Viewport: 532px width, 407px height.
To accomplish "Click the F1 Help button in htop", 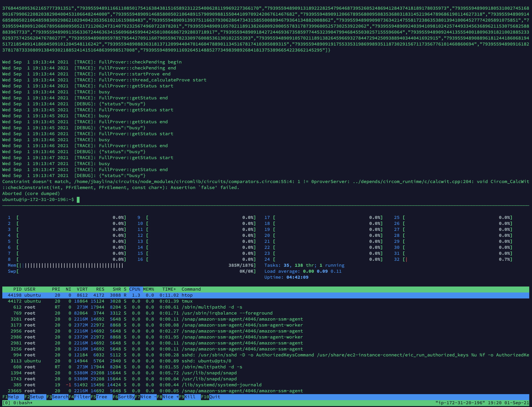I will [13, 397].
